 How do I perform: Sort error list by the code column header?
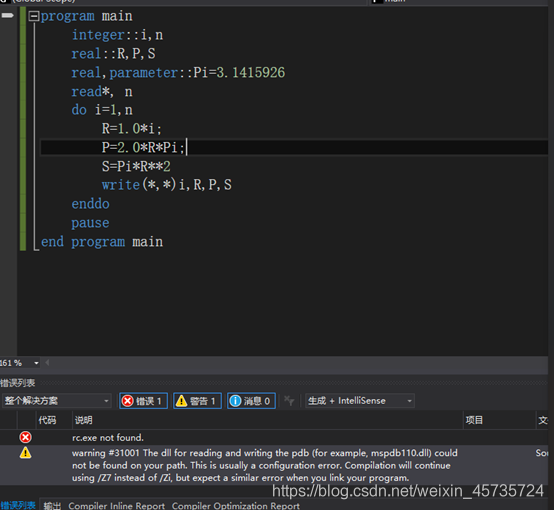55,420
